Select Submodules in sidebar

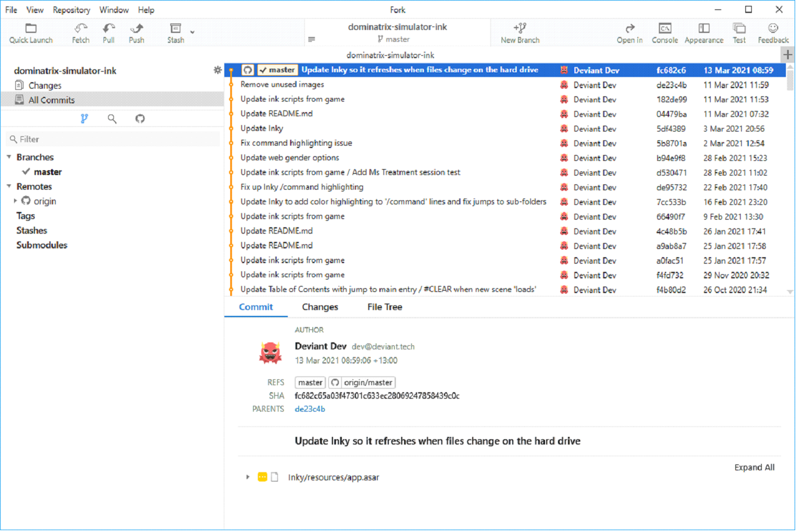click(x=42, y=245)
